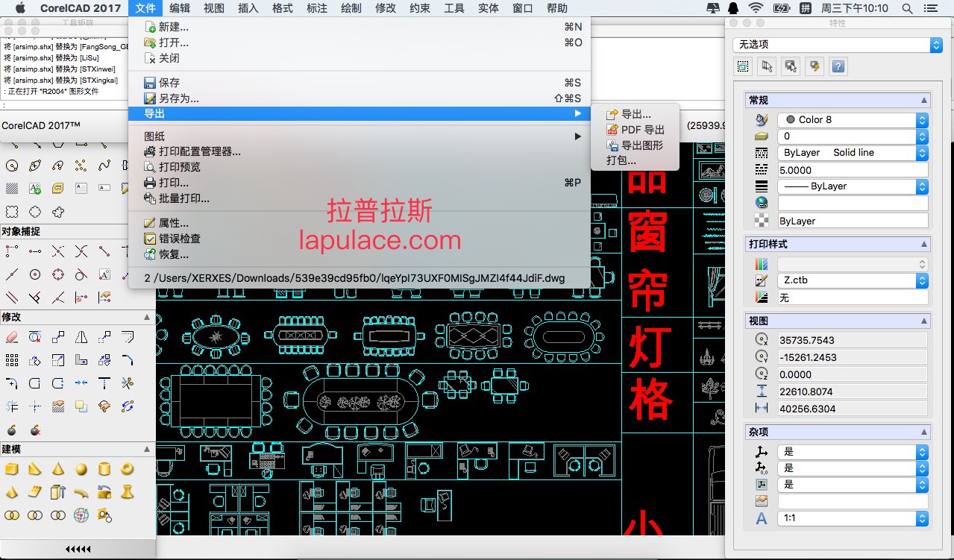Select the wedge solid modeling tool

tap(35, 469)
